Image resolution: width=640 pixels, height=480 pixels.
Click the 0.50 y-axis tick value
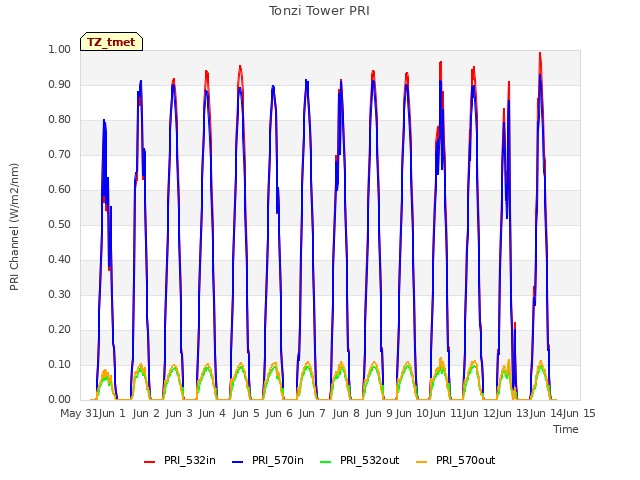pyautogui.click(x=60, y=224)
